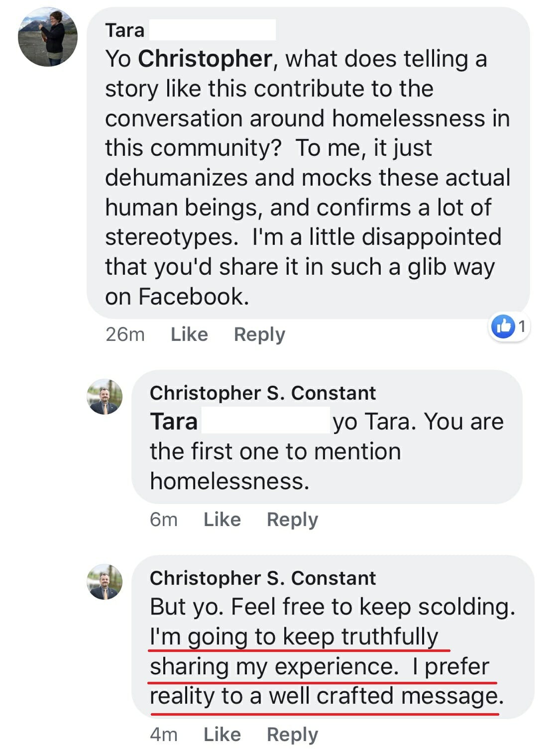This screenshot has width=560, height=753.
Task: Reply to the comment posted 4m ago
Action: (292, 734)
